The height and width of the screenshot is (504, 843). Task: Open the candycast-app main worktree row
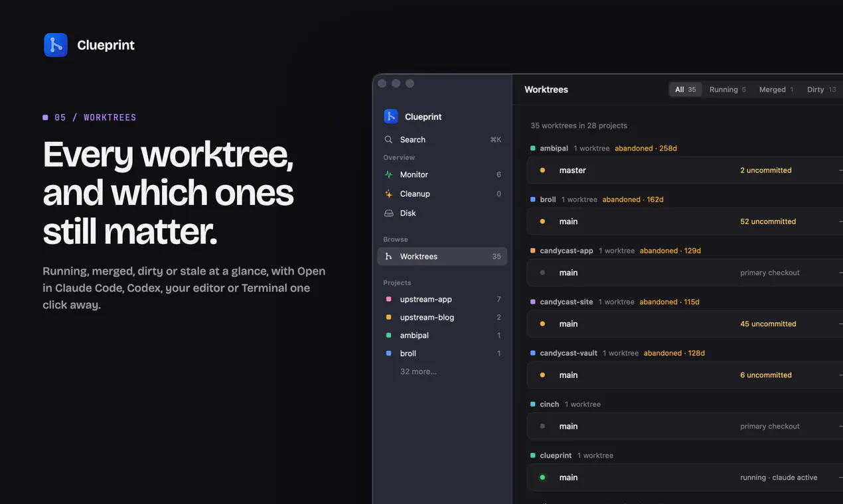click(x=685, y=273)
